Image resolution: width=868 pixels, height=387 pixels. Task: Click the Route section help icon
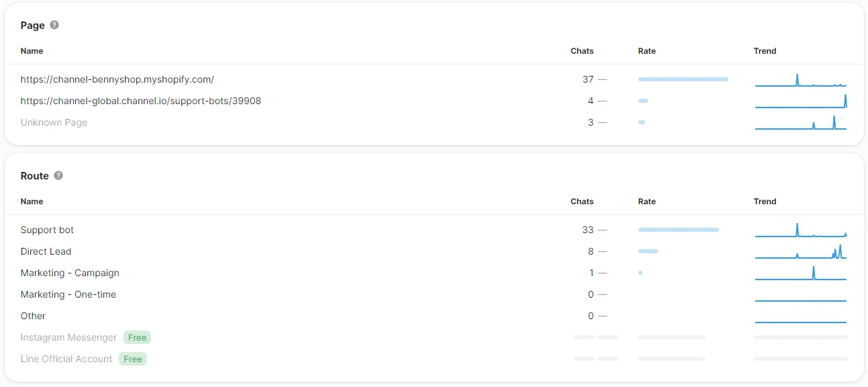tap(58, 175)
